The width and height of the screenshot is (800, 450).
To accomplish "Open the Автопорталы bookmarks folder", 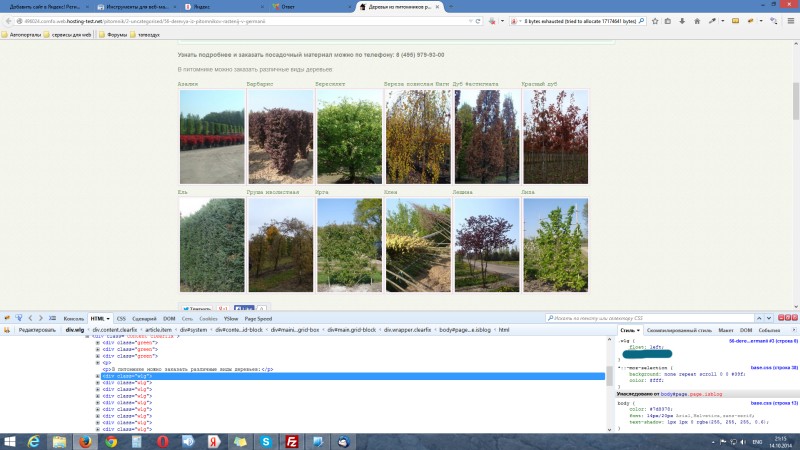I will click(x=21, y=35).
